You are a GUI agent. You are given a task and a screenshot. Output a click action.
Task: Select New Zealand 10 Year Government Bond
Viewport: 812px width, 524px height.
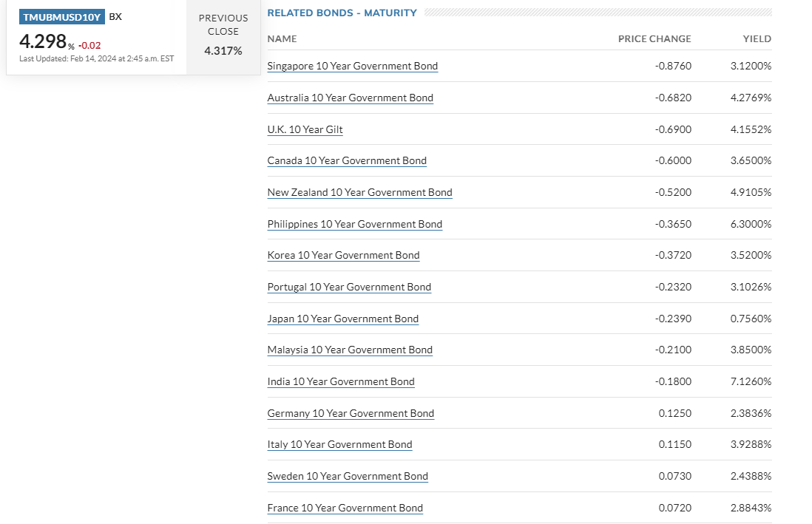tap(359, 192)
